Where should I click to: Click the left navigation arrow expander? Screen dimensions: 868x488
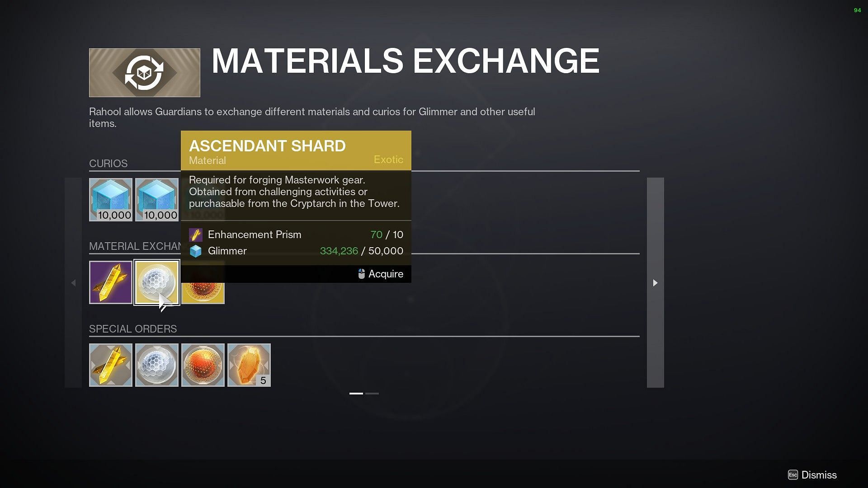coord(73,282)
